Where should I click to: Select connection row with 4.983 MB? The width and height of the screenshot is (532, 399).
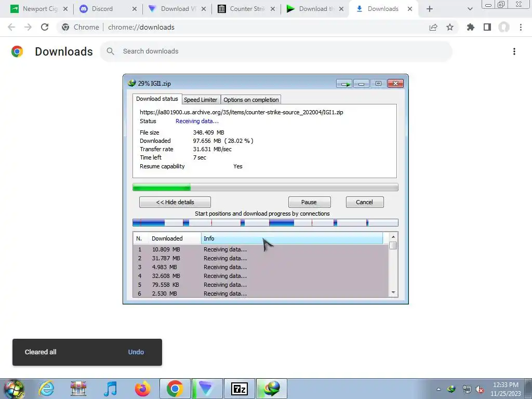coord(261,267)
